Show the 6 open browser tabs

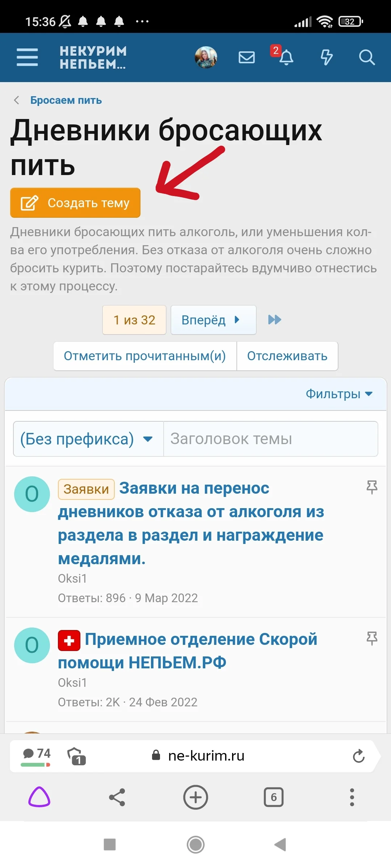click(274, 797)
